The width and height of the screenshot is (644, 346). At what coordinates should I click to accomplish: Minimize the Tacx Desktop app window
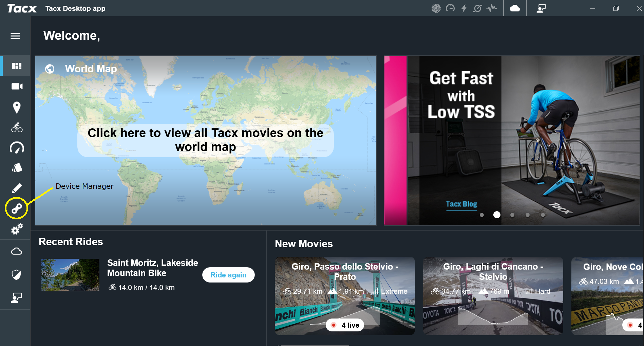[592, 8]
